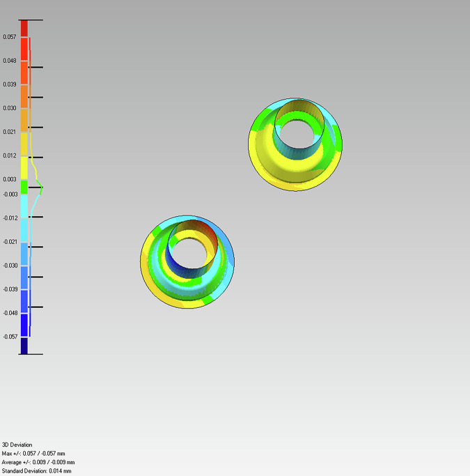This screenshot has width=470, height=476.
Task: Click the -0.057 legend scale label
Action: click(x=10, y=337)
